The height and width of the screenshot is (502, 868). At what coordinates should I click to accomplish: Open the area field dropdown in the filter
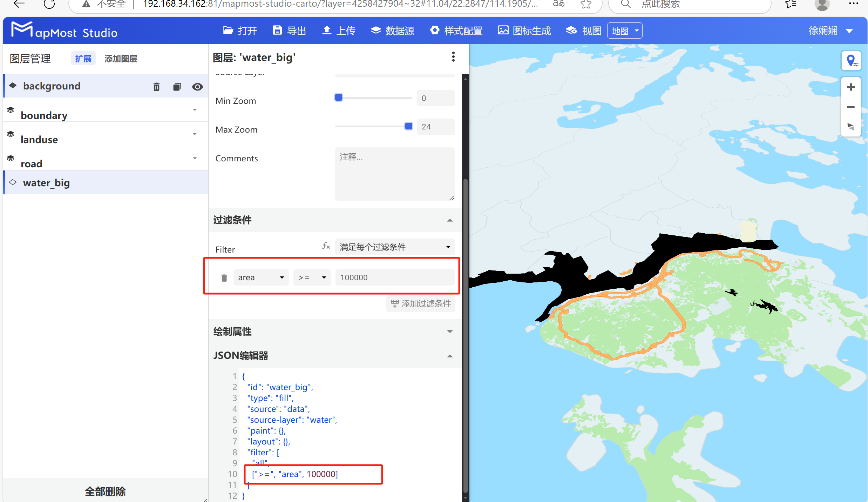[261, 277]
